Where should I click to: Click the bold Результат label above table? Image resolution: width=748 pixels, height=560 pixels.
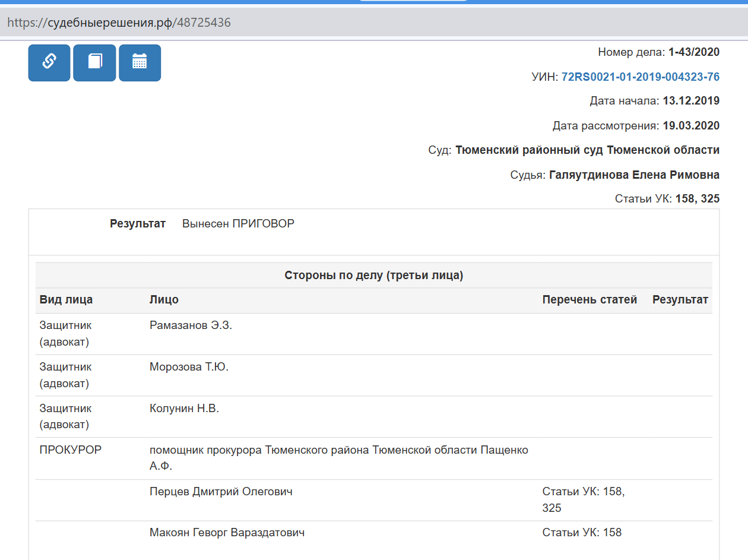138,224
